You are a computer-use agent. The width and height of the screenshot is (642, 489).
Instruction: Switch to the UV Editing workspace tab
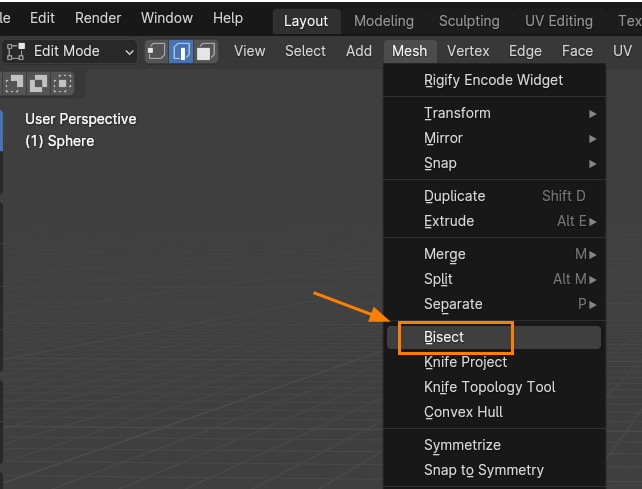pyautogui.click(x=559, y=21)
